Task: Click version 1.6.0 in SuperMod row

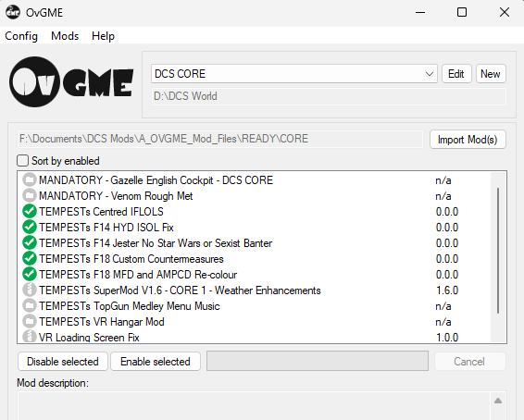Action: (447, 290)
